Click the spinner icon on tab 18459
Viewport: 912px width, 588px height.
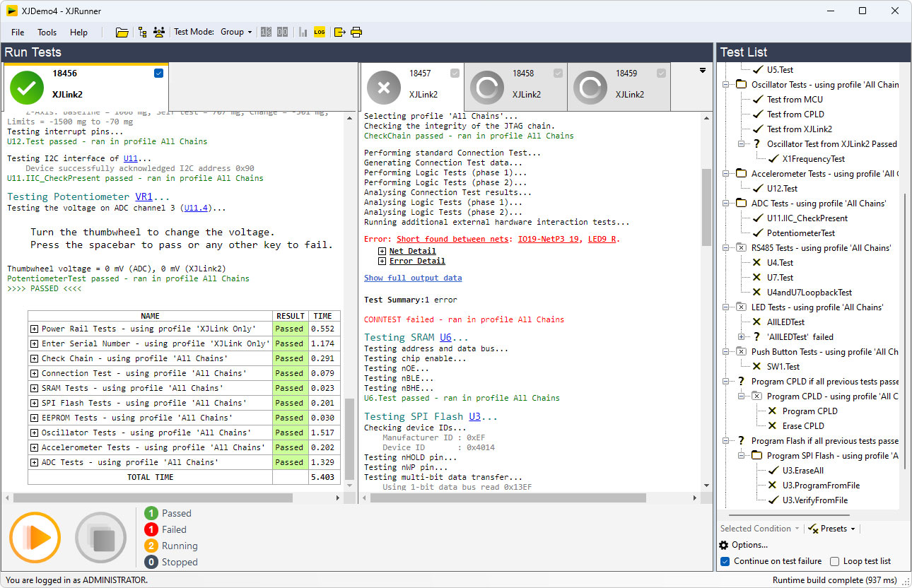591,88
